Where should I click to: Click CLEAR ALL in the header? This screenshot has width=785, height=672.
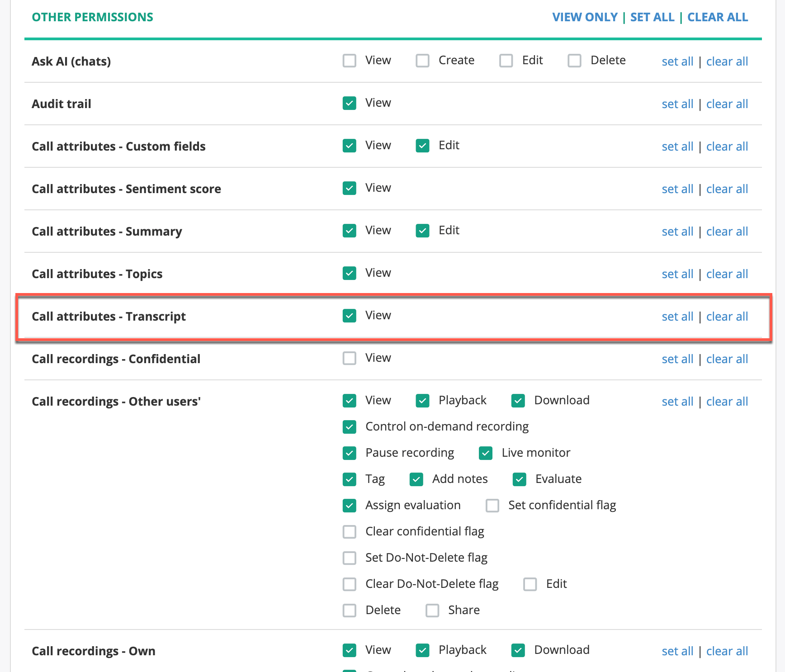point(717,17)
